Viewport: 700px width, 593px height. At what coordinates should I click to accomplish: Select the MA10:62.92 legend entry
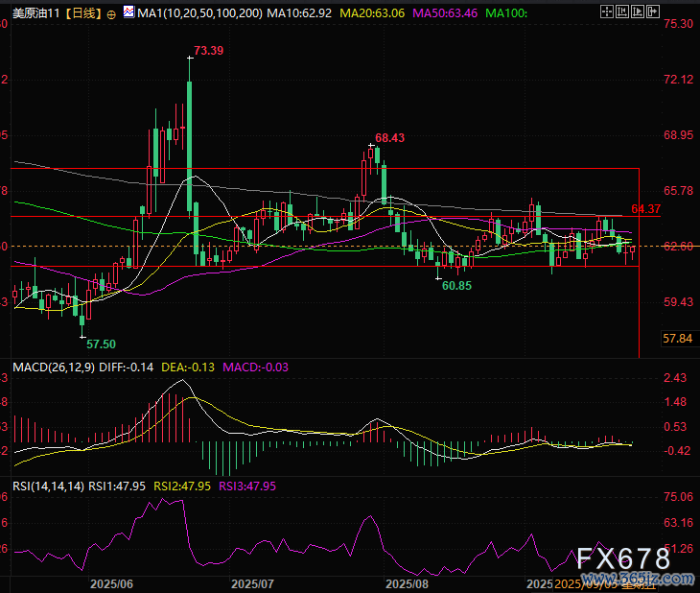click(x=300, y=13)
